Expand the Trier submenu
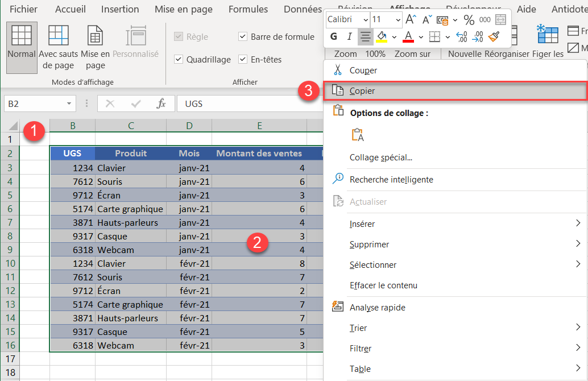The height and width of the screenshot is (381, 588). 578,328
